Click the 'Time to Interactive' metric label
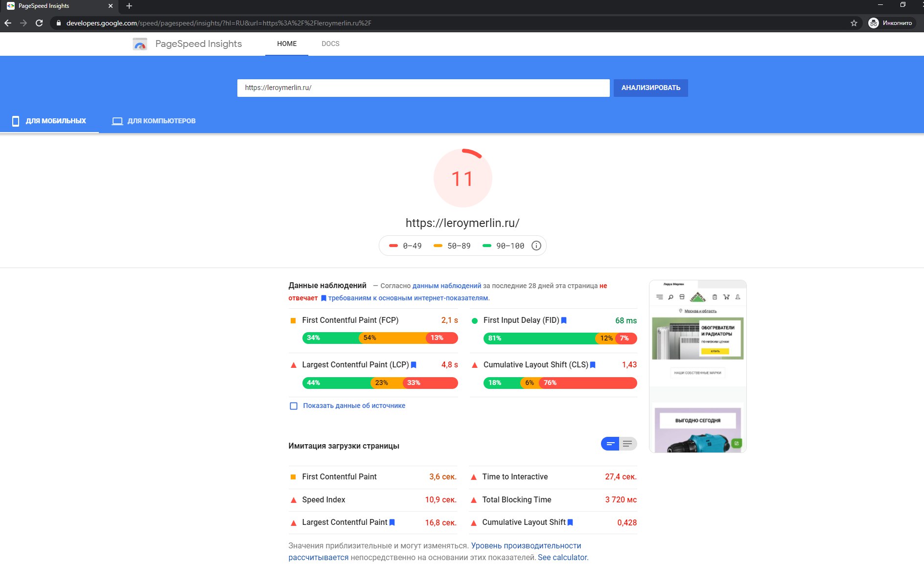This screenshot has width=924, height=565. [x=515, y=476]
